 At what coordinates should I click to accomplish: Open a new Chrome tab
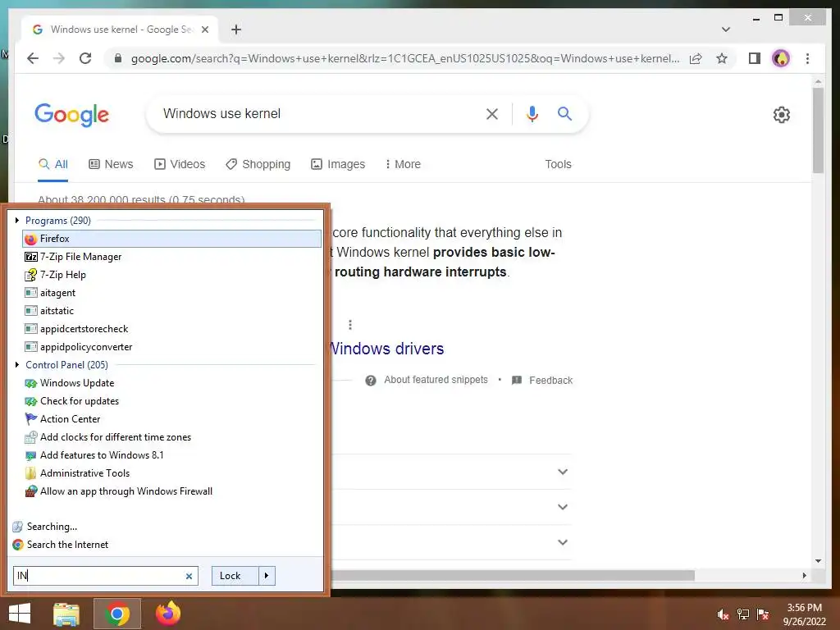point(236,30)
